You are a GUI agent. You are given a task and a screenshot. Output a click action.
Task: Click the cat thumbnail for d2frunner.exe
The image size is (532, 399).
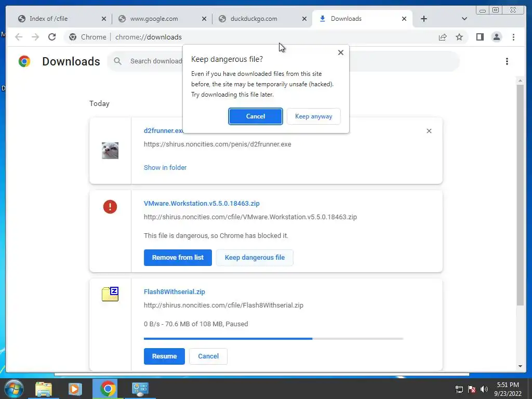[x=110, y=151]
